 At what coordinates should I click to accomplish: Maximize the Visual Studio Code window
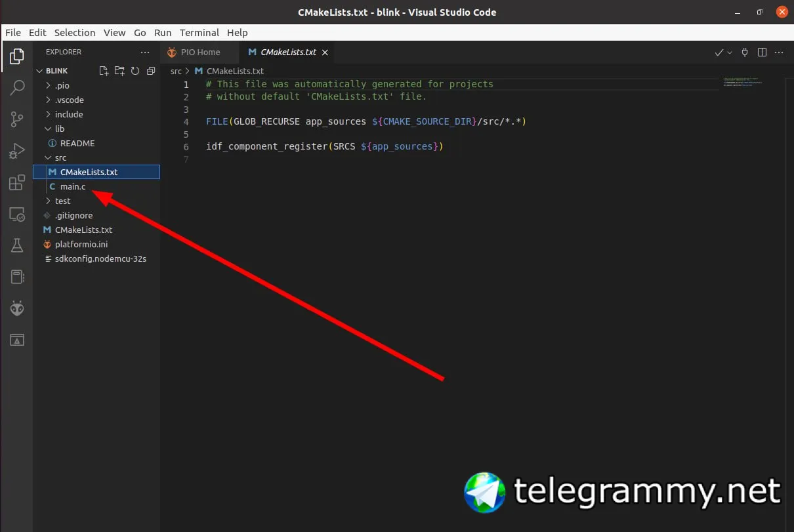click(x=760, y=12)
